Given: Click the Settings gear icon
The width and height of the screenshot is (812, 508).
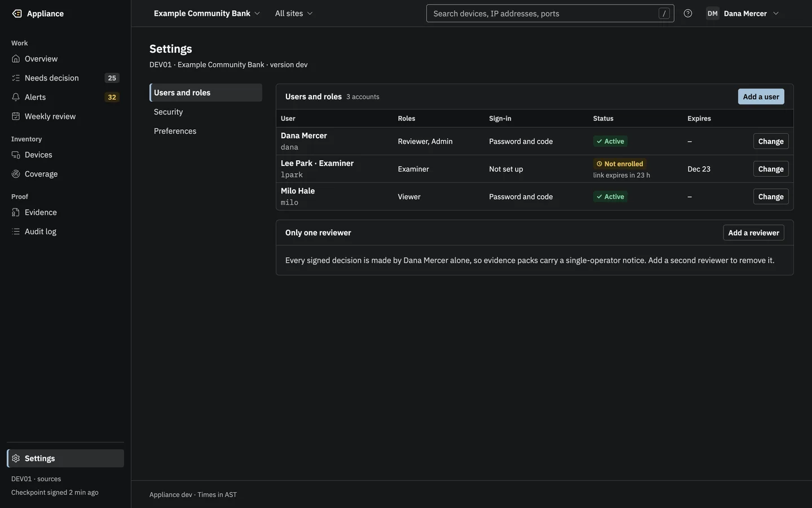Looking at the screenshot, I should (x=16, y=458).
